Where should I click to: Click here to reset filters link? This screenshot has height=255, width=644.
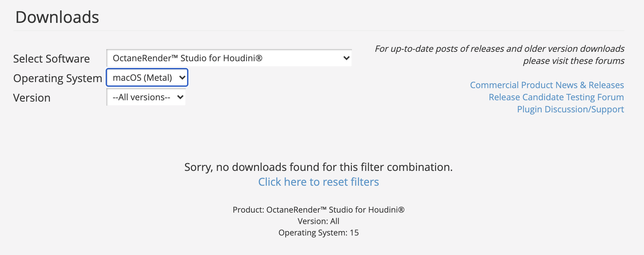coord(318,182)
